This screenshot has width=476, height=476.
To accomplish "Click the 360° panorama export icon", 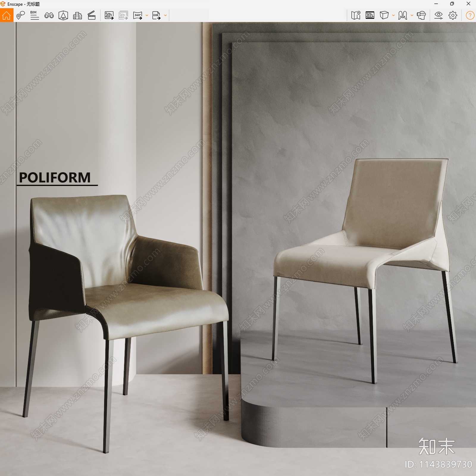I will coord(138,15).
